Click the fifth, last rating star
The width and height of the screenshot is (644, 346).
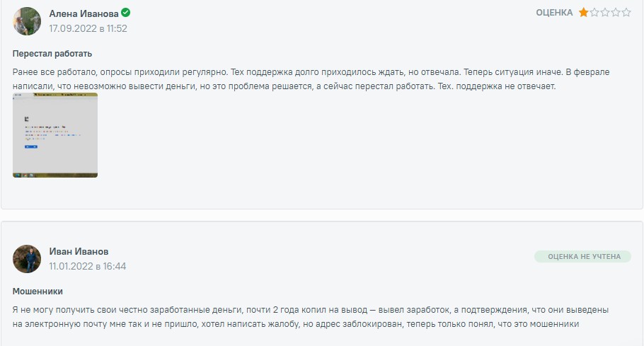coord(626,13)
